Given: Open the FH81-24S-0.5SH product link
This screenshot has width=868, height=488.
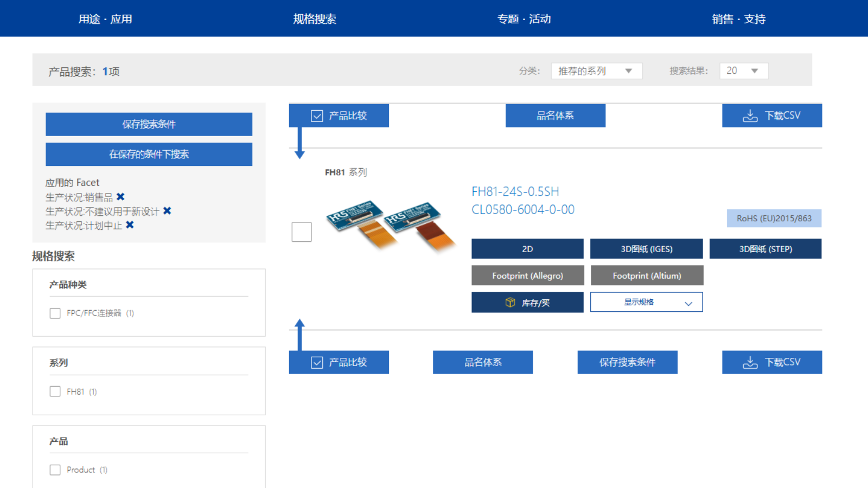Looking at the screenshot, I should (x=515, y=192).
